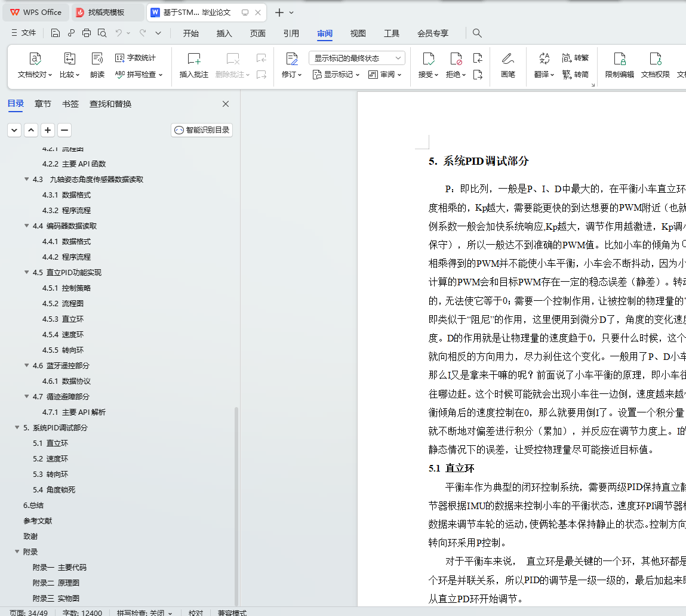Toggle 拼写检查 status in status bar

(x=144, y=612)
